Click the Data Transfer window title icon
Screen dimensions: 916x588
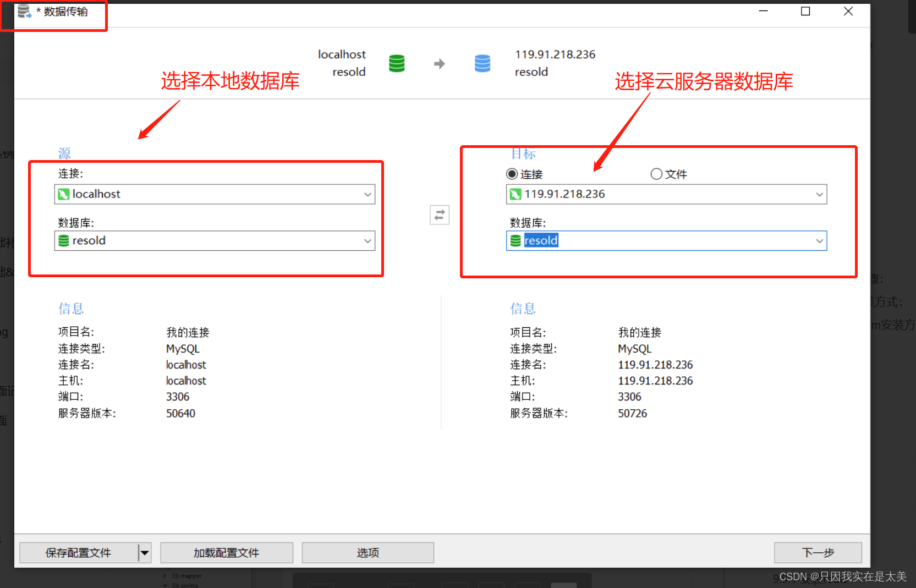(x=24, y=12)
